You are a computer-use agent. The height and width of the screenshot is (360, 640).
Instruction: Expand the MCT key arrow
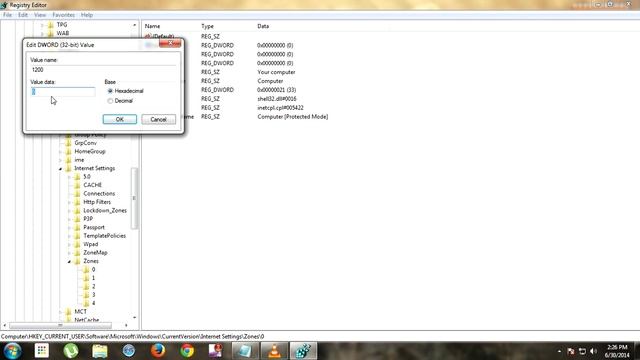(60, 311)
